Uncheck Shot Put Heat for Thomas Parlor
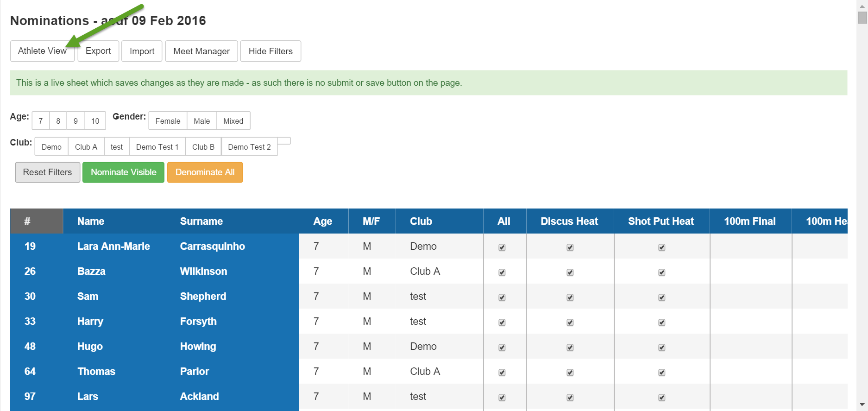Image resolution: width=868 pixels, height=411 pixels. (x=662, y=373)
